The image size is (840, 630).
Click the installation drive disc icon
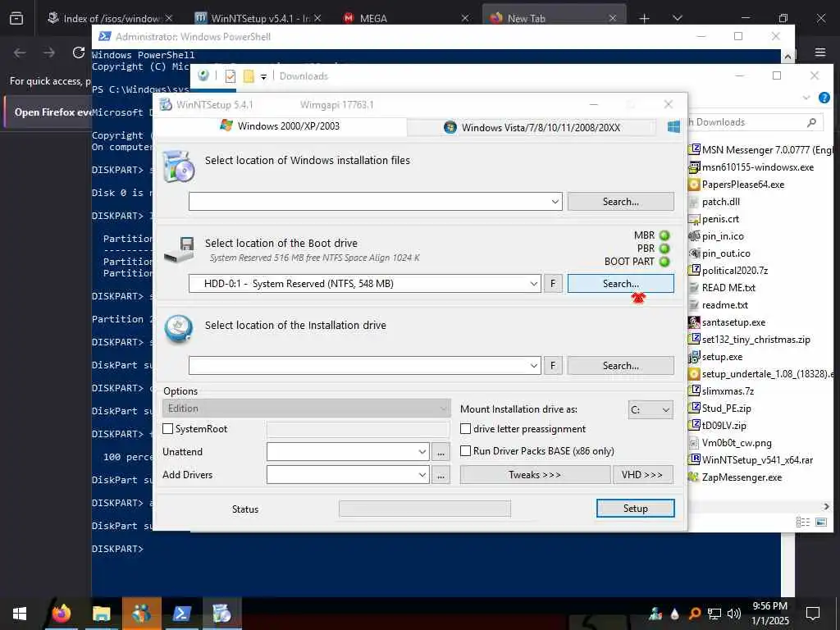(x=178, y=328)
